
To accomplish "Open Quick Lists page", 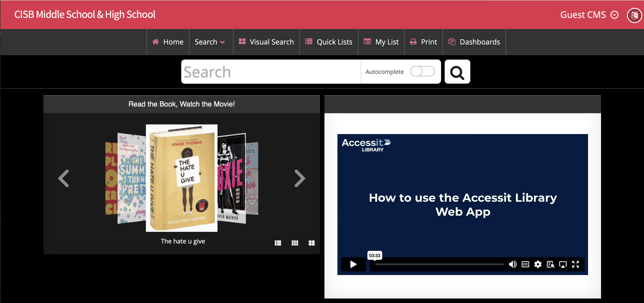I will pyautogui.click(x=329, y=42).
